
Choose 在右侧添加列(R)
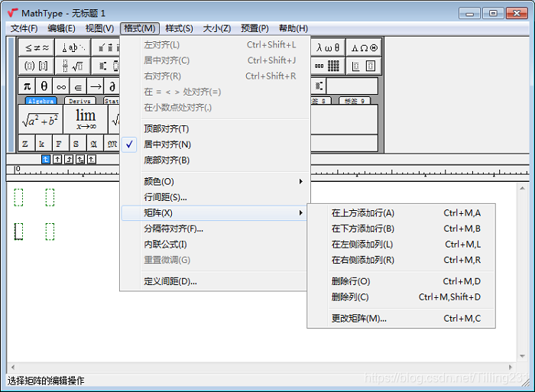401,260
